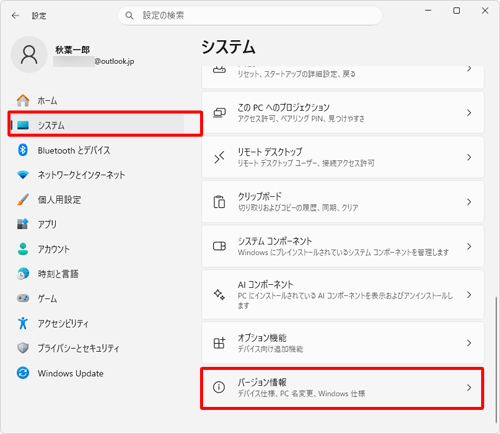This screenshot has width=500, height=434.
Task: Expand the AI コンポーネント chevron
Action: (469, 295)
